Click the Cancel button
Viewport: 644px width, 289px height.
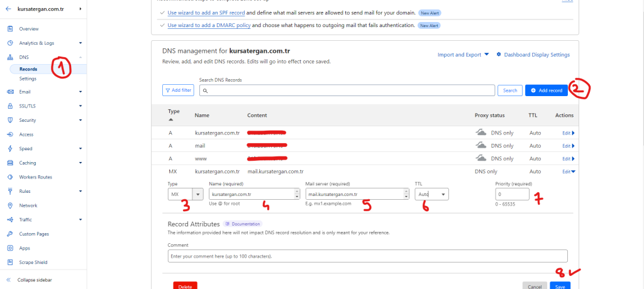coord(535,286)
